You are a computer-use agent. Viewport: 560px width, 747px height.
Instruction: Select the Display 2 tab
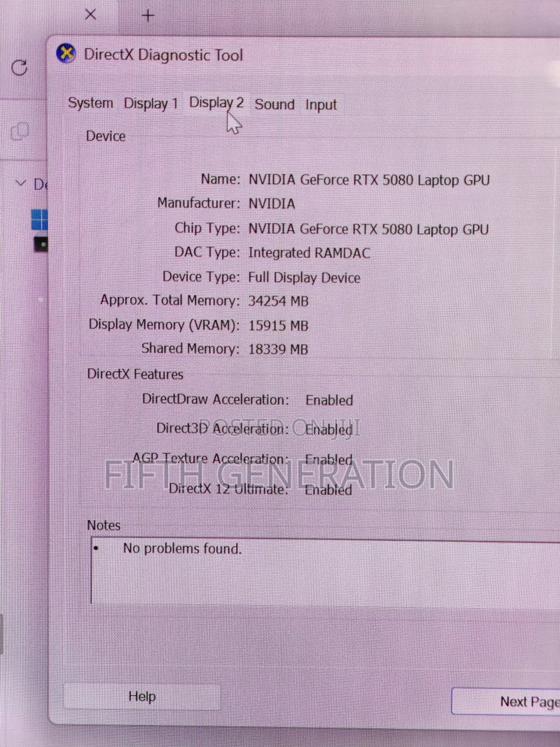216,103
